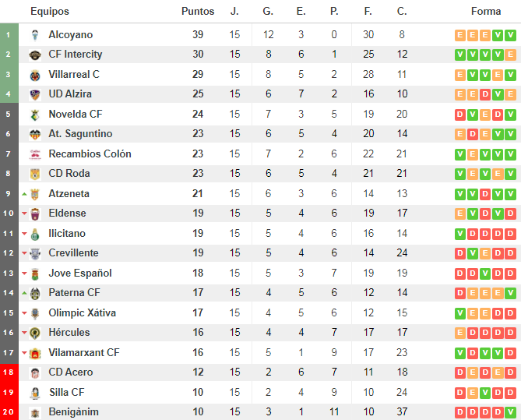Viewport: 521px width, 420px height.
Task: Click the Alcoyano team crest icon
Action: coord(35,35)
